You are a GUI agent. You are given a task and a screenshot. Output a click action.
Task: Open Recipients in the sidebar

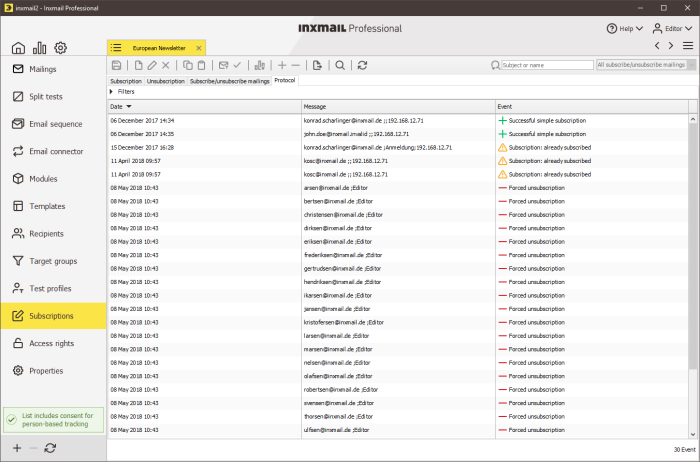coord(53,233)
